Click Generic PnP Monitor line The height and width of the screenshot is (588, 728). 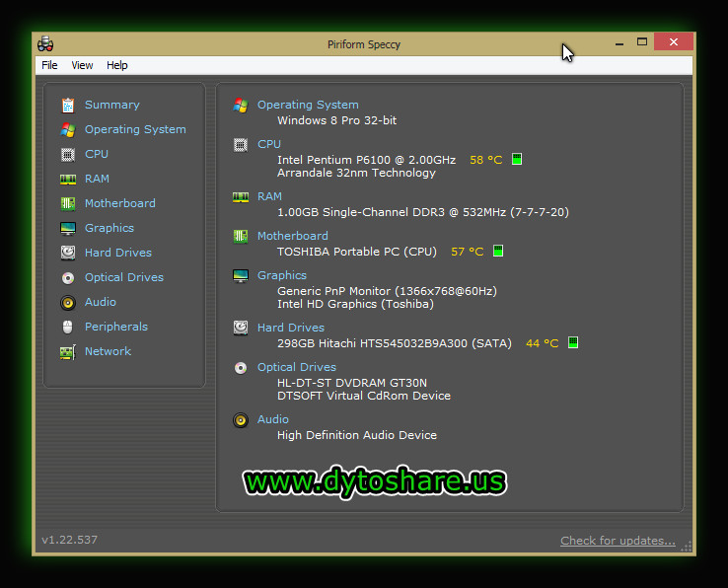click(x=387, y=291)
